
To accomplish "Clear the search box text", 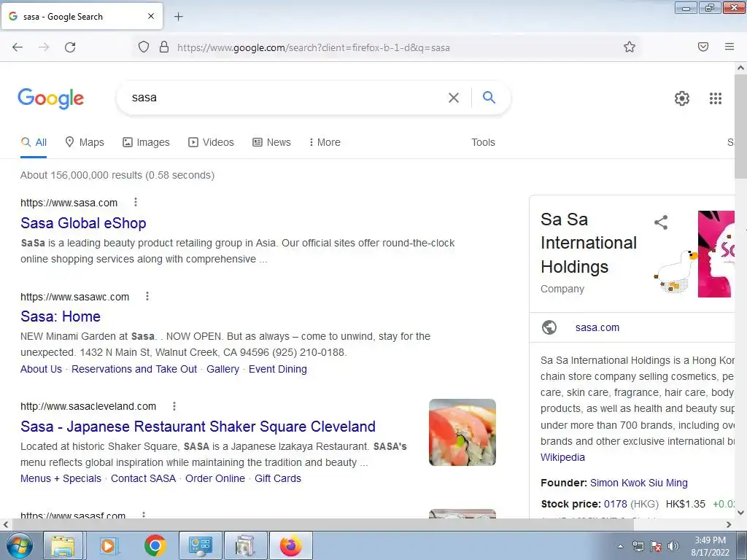I will coord(454,98).
